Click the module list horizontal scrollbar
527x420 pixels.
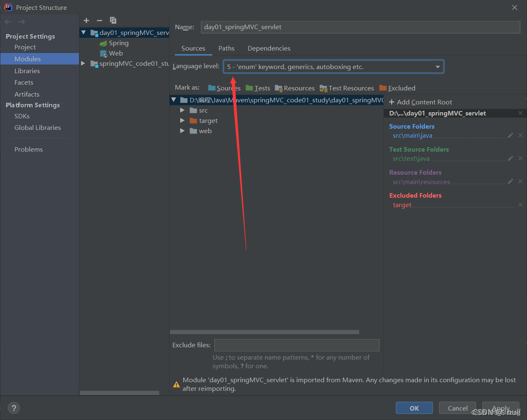click(x=119, y=393)
